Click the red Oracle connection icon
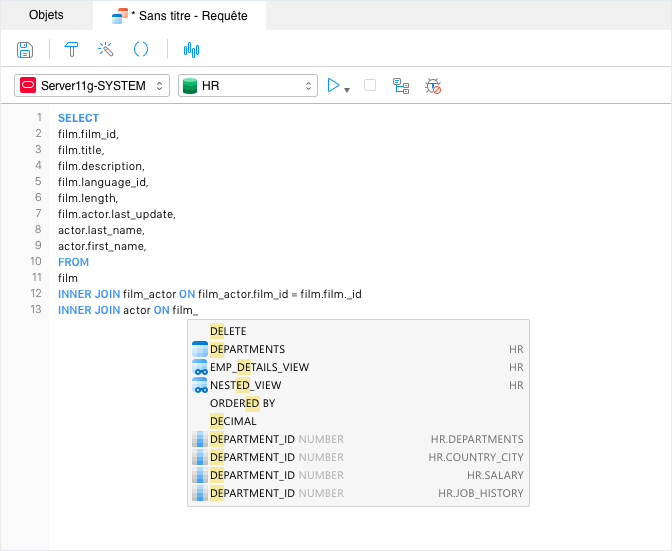 pyautogui.click(x=28, y=85)
